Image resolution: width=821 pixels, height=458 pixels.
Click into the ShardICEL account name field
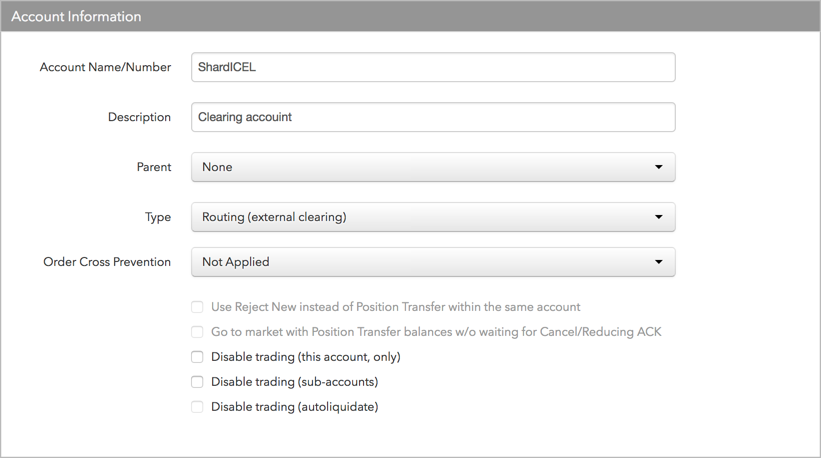pyautogui.click(x=433, y=67)
